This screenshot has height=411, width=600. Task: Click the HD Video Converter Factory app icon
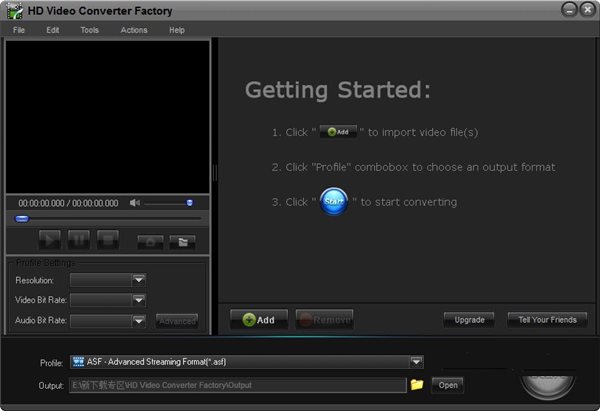[15, 11]
